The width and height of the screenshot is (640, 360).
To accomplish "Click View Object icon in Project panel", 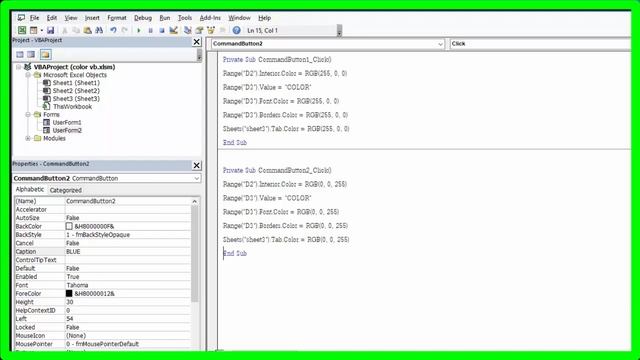I will tap(31, 54).
